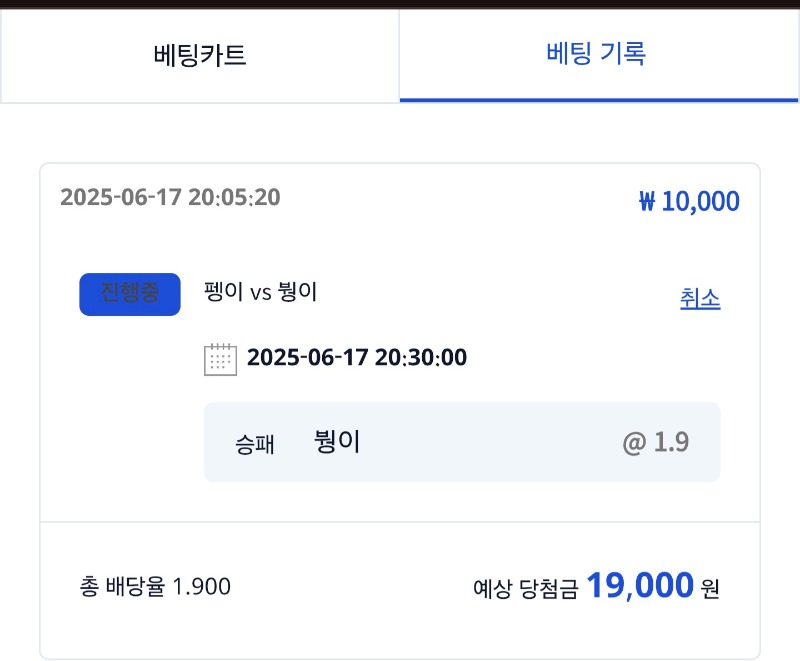Open the 베팅 기록 tab
The width and height of the screenshot is (800, 661).
click(x=598, y=54)
